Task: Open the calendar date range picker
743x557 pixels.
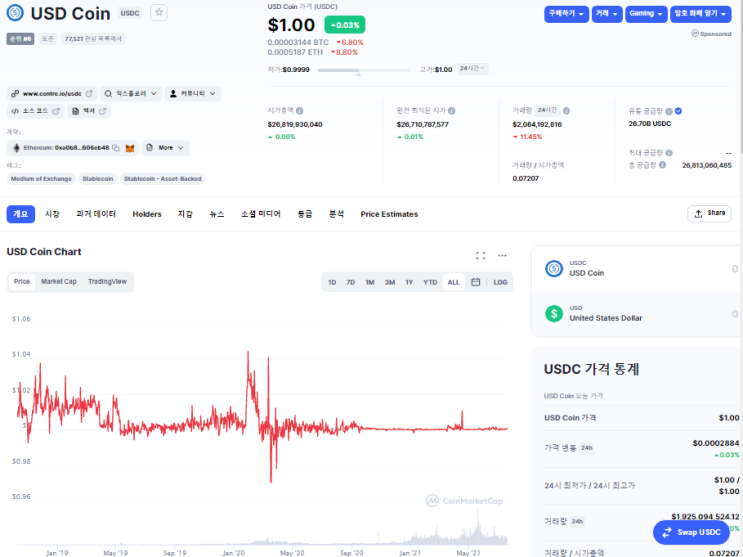Action: pos(475,282)
